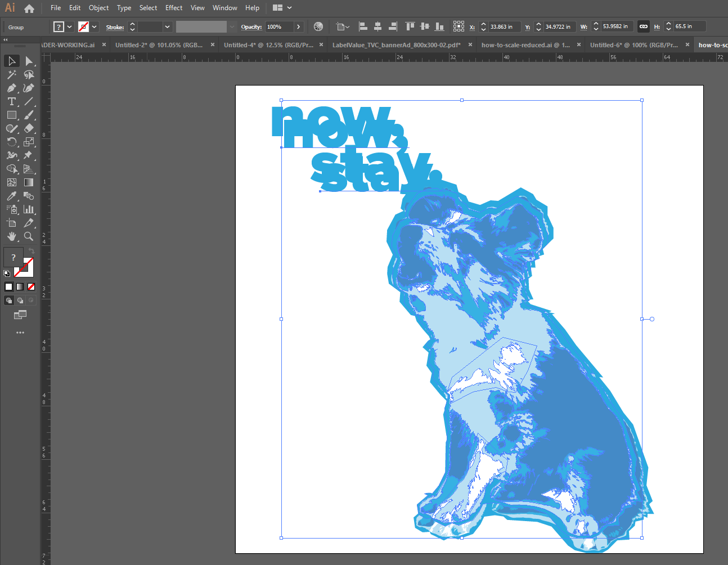Click the Stroke panel link
The width and height of the screenshot is (728, 565).
tap(115, 27)
